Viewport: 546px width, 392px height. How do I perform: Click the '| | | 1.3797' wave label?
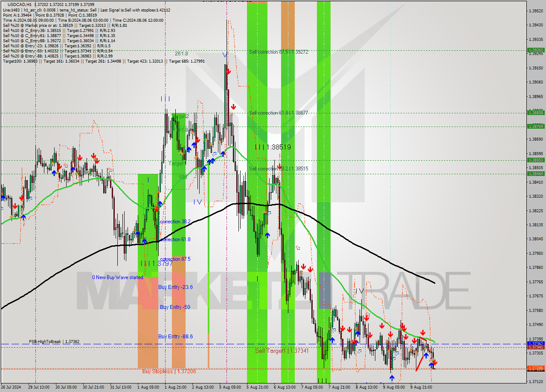click(157, 263)
